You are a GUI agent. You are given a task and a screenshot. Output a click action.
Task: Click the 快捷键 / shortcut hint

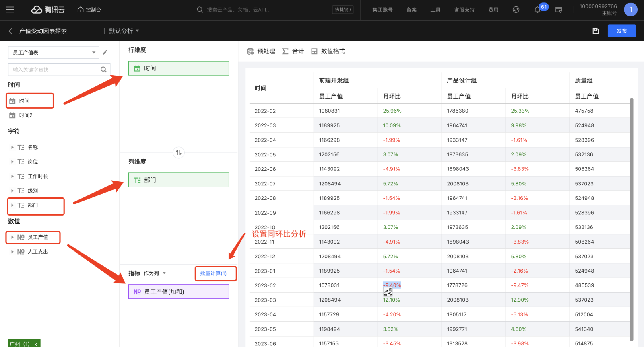(x=343, y=10)
